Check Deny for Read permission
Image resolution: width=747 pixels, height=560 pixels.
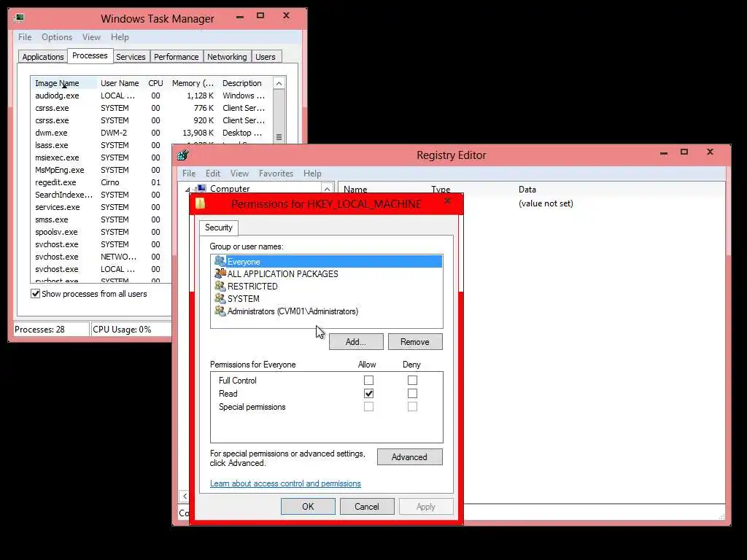[x=413, y=393]
